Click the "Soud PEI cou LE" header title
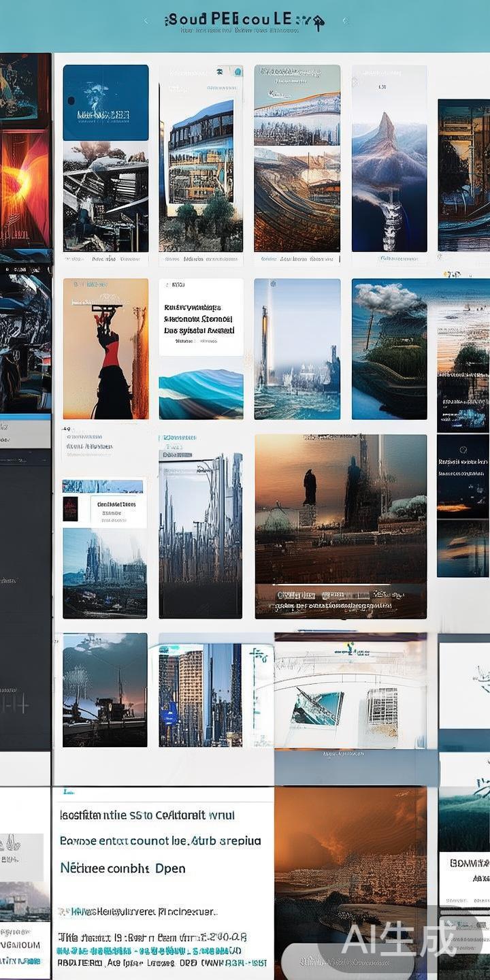 231,19
